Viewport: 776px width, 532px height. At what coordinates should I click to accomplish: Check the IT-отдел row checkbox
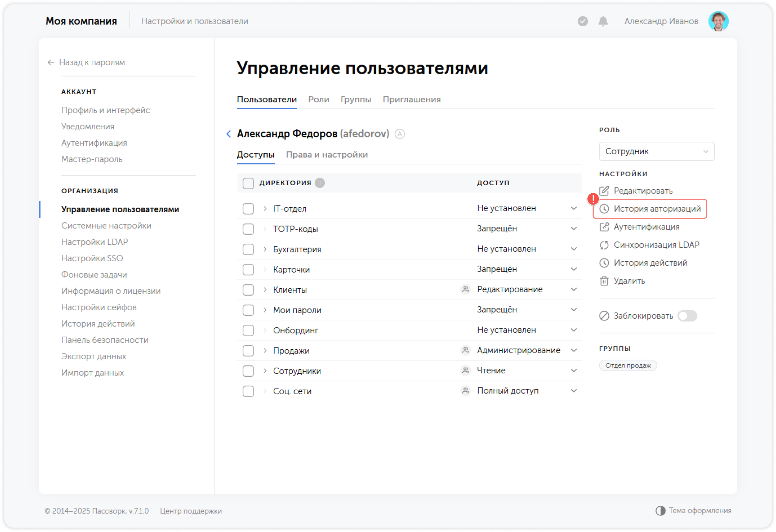(248, 209)
